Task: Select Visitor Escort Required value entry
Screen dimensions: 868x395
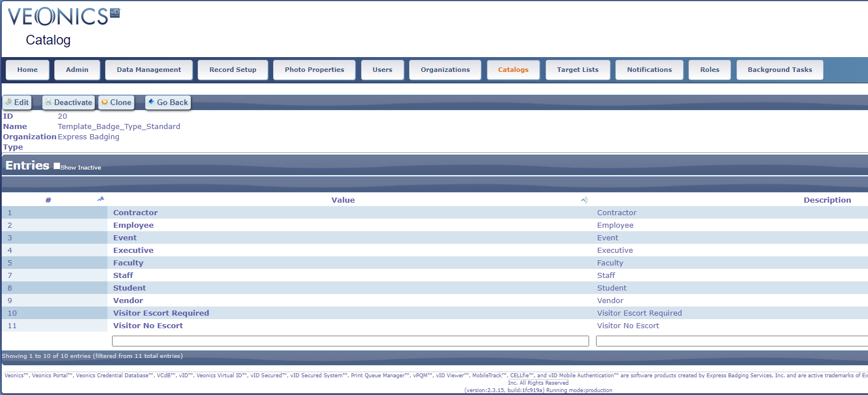Action: (x=161, y=313)
